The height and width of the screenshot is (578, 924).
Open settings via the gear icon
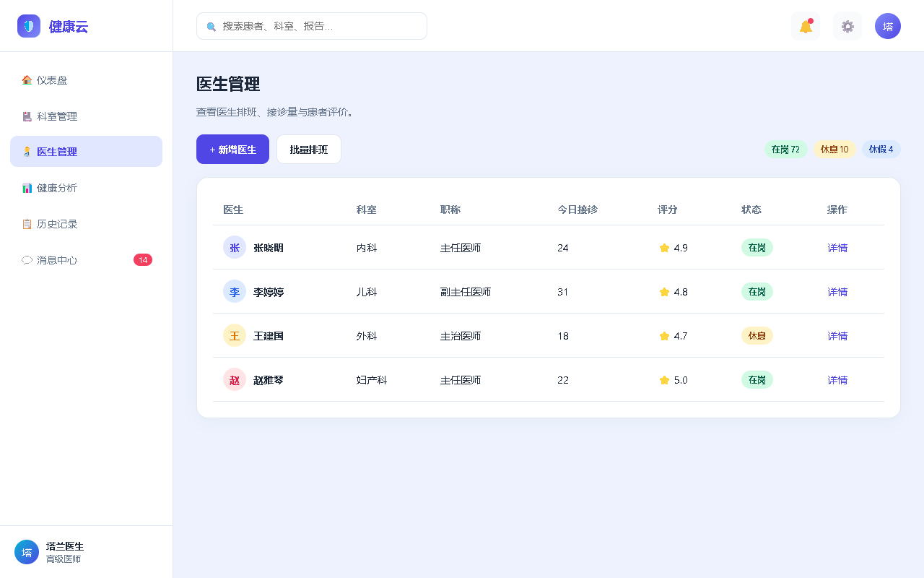[847, 26]
